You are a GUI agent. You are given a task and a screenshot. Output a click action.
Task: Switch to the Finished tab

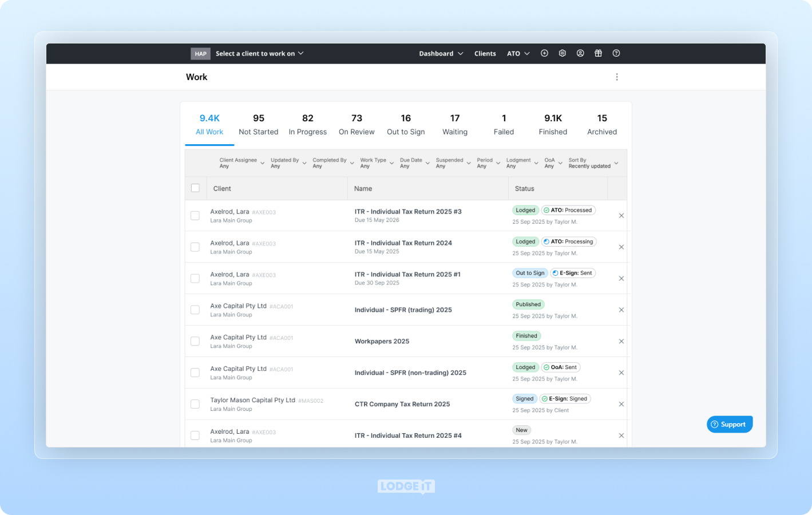(552, 124)
